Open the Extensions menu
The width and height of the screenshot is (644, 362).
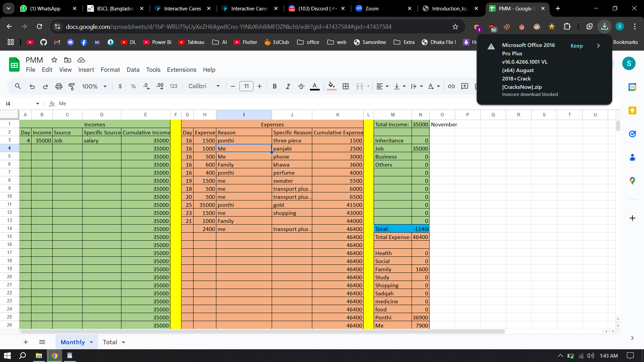tap(181, 70)
